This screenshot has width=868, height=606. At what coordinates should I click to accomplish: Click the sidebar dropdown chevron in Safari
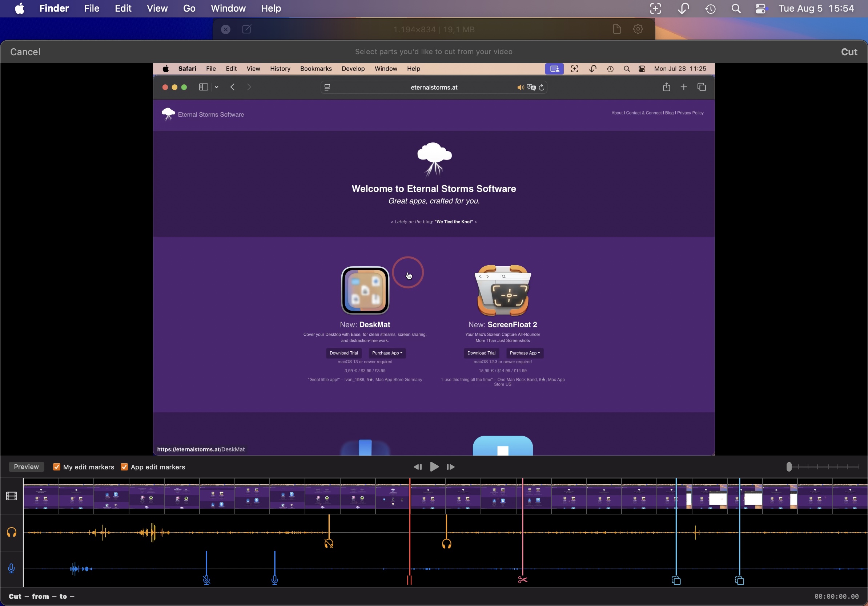[x=217, y=87]
